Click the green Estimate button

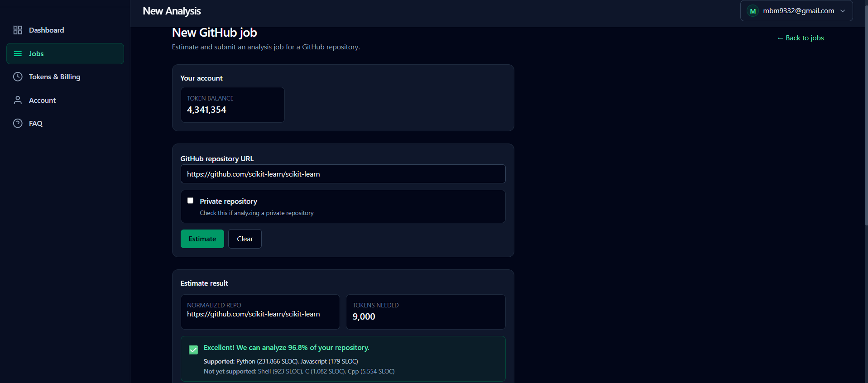click(x=202, y=239)
